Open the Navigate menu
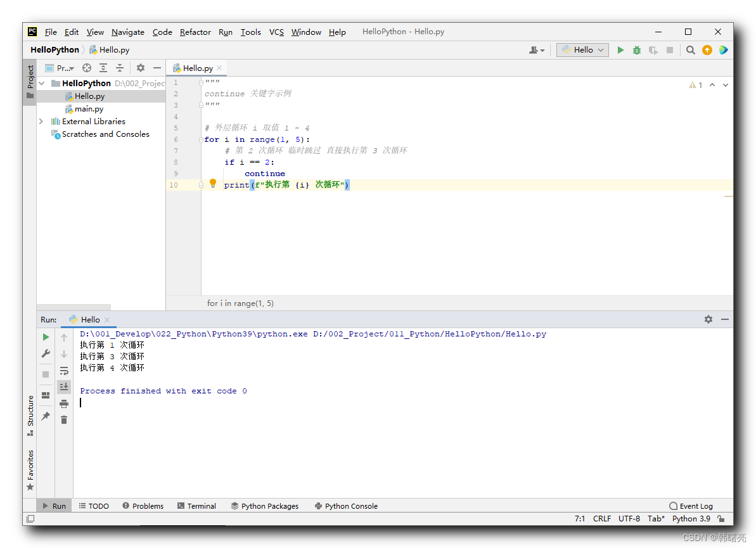Screen dimensions: 756x548 (128, 32)
